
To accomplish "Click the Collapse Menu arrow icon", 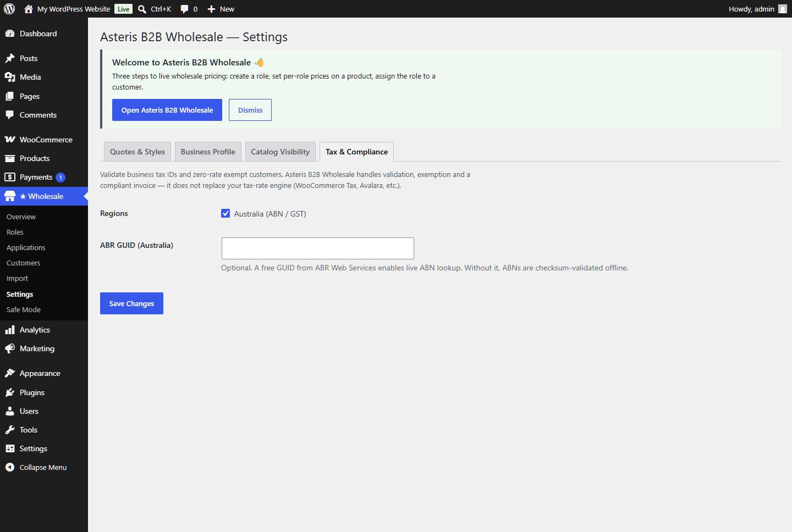I will click(x=10, y=467).
